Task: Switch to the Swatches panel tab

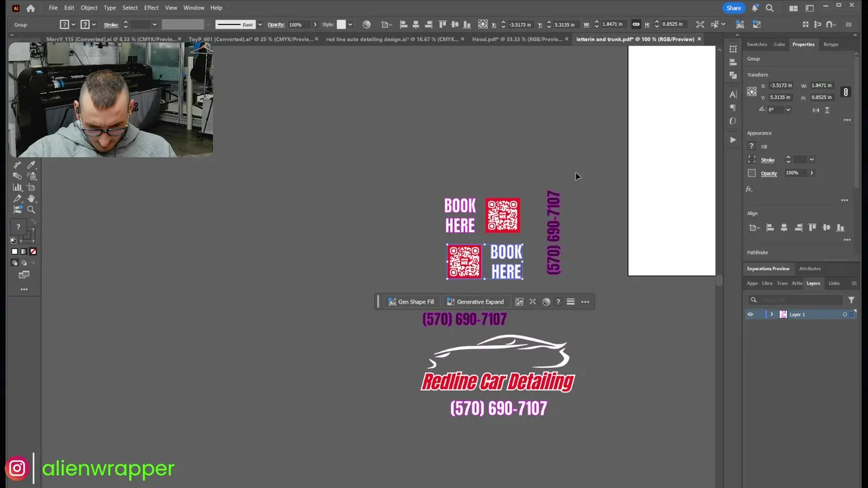Action: pyautogui.click(x=757, y=45)
